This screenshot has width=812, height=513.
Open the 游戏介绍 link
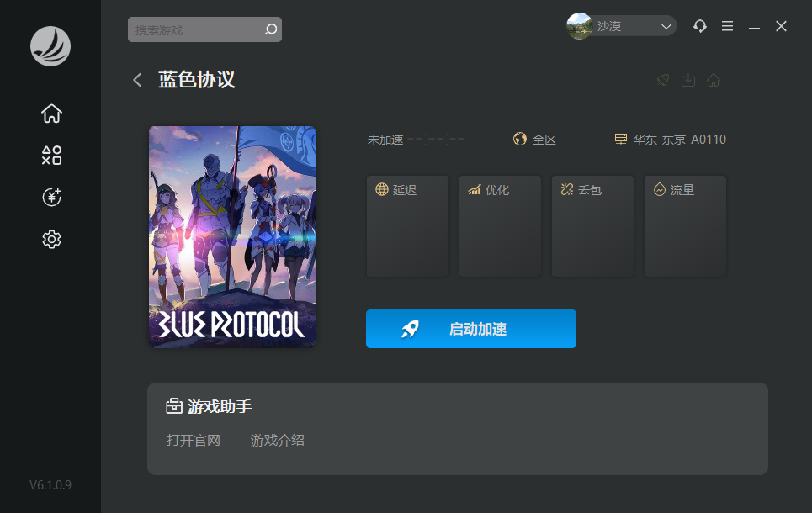click(278, 441)
